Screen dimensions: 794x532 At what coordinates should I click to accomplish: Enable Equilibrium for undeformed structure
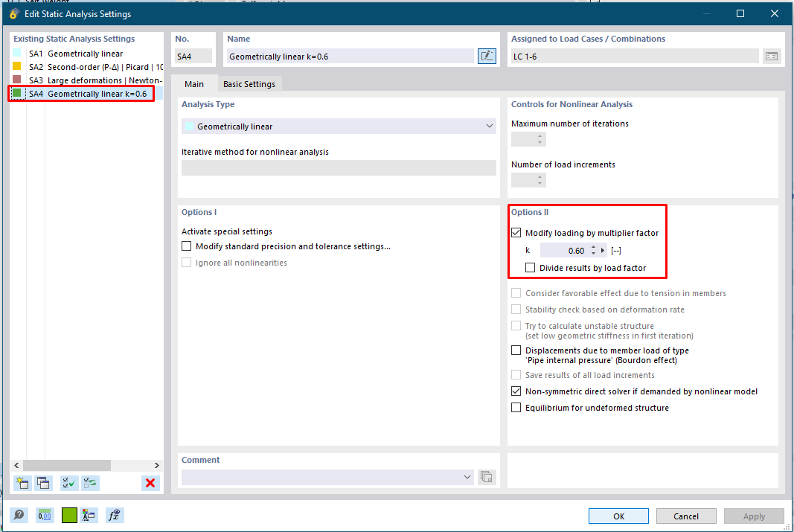click(516, 408)
